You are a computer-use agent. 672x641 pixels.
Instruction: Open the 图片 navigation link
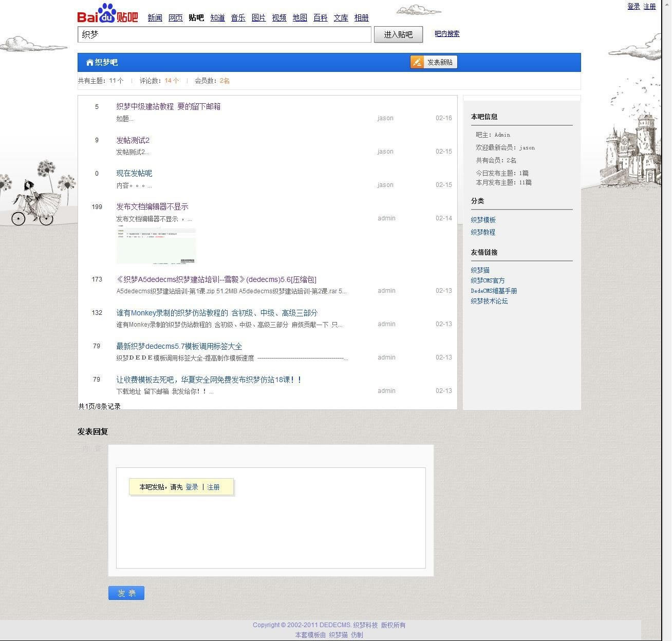[258, 18]
